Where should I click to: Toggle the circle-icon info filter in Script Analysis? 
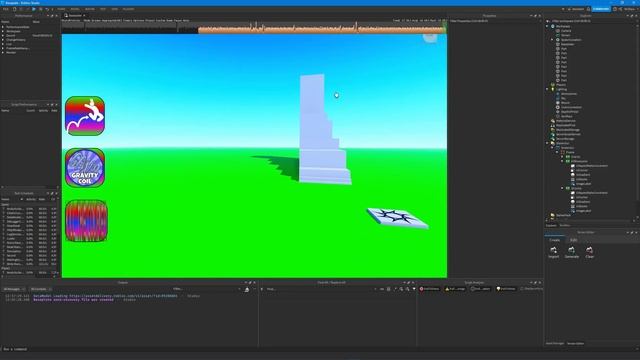click(x=480, y=289)
